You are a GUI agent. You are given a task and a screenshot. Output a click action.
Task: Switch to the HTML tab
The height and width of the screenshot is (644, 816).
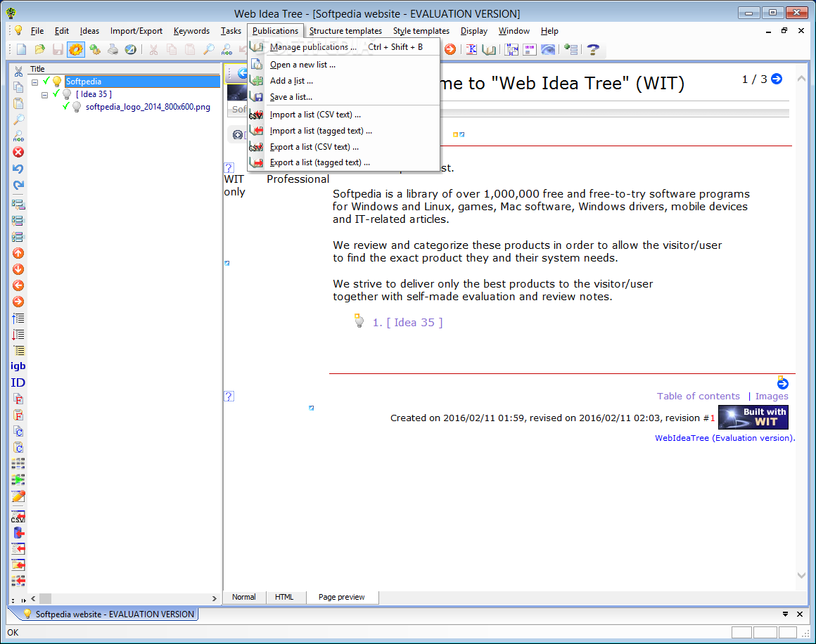[284, 597]
